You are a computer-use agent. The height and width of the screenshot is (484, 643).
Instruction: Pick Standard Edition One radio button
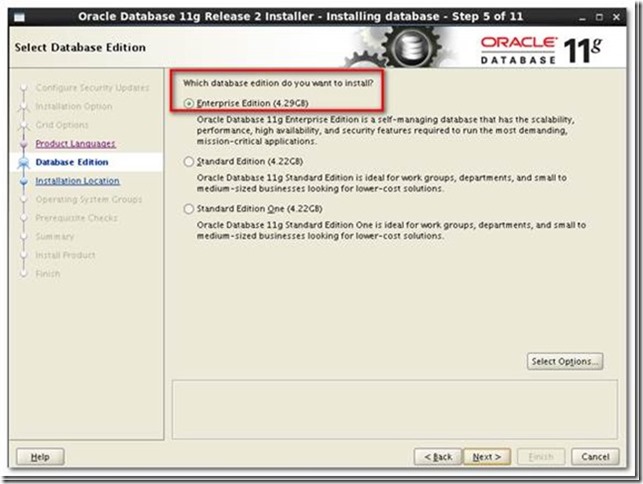[189, 209]
